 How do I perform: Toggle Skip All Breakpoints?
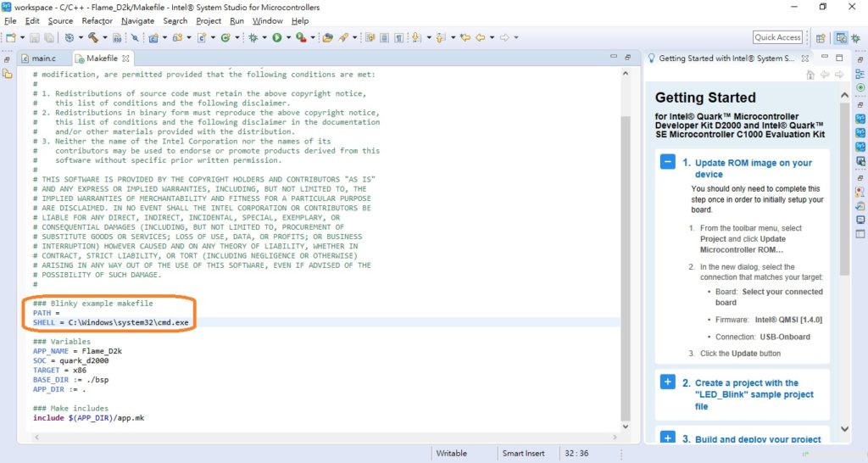coord(135,37)
